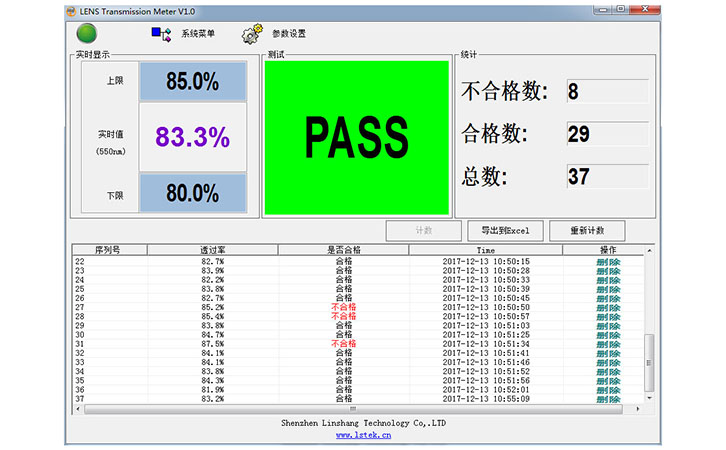Click the app icon in the title bar
Viewport: 726px width, 450px height.
pos(71,9)
